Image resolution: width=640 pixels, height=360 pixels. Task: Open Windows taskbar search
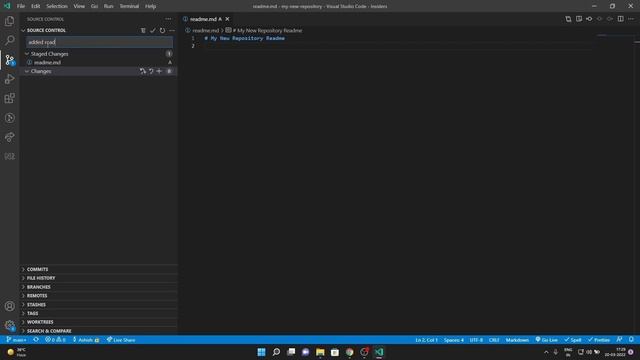[276, 352]
